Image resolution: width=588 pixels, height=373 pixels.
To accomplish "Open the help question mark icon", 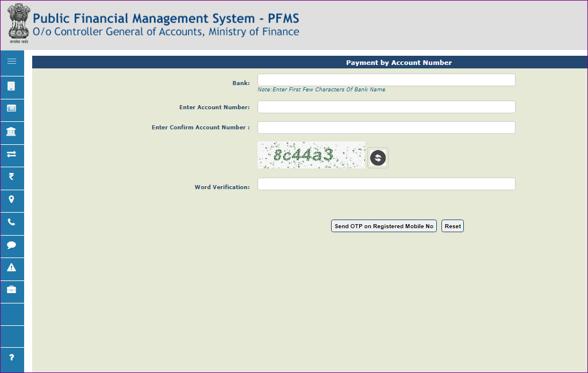I will [12, 359].
